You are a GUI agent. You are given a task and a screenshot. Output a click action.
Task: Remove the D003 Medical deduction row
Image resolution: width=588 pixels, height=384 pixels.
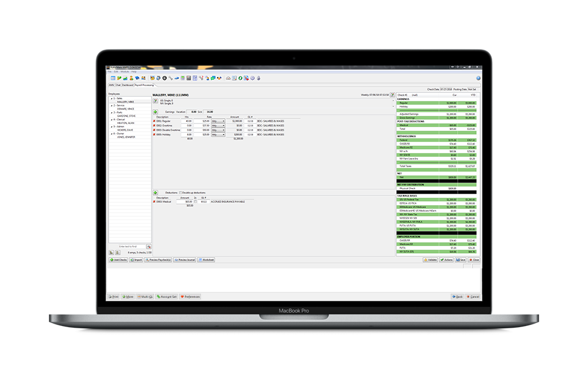point(154,202)
